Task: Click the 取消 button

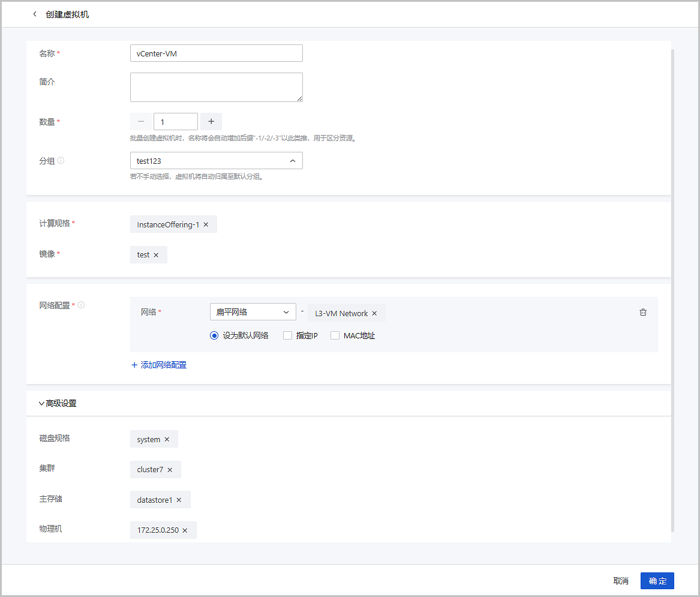Action: (621, 580)
